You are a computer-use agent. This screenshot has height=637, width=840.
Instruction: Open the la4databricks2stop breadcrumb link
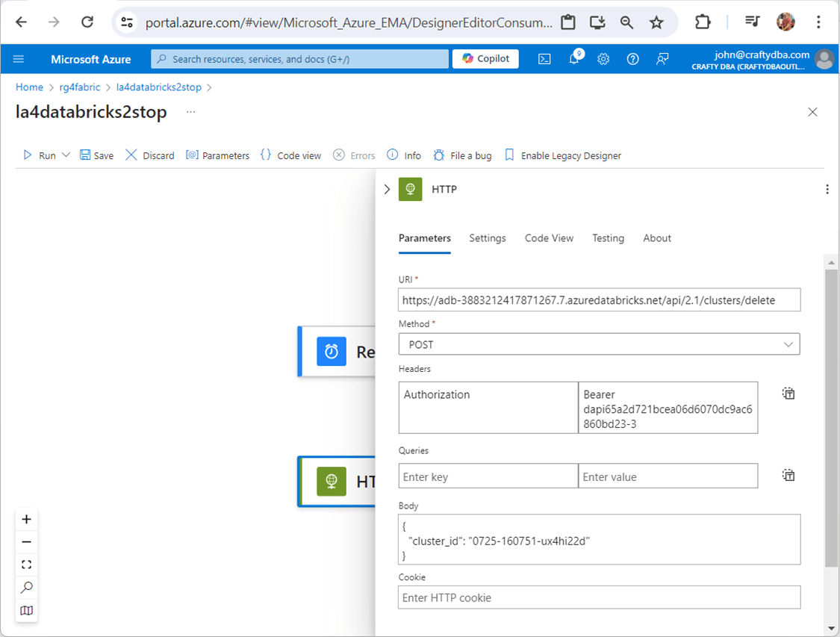[x=158, y=87]
